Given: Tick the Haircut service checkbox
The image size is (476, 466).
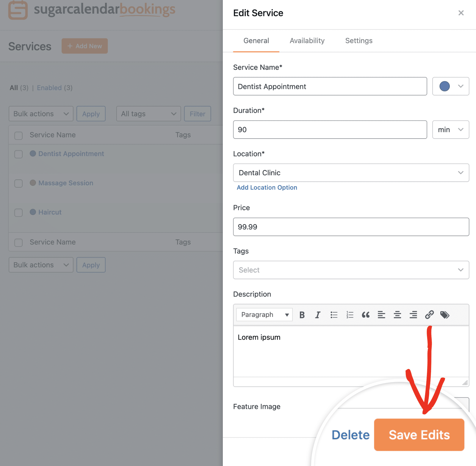Looking at the screenshot, I should (18, 213).
